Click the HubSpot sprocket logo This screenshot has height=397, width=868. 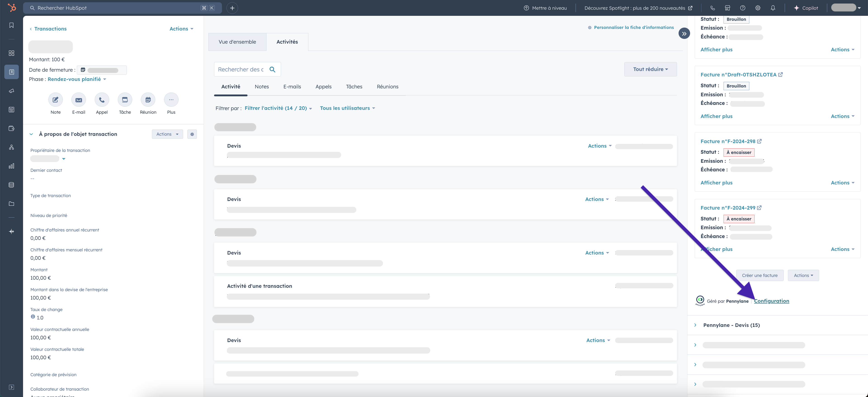point(12,8)
